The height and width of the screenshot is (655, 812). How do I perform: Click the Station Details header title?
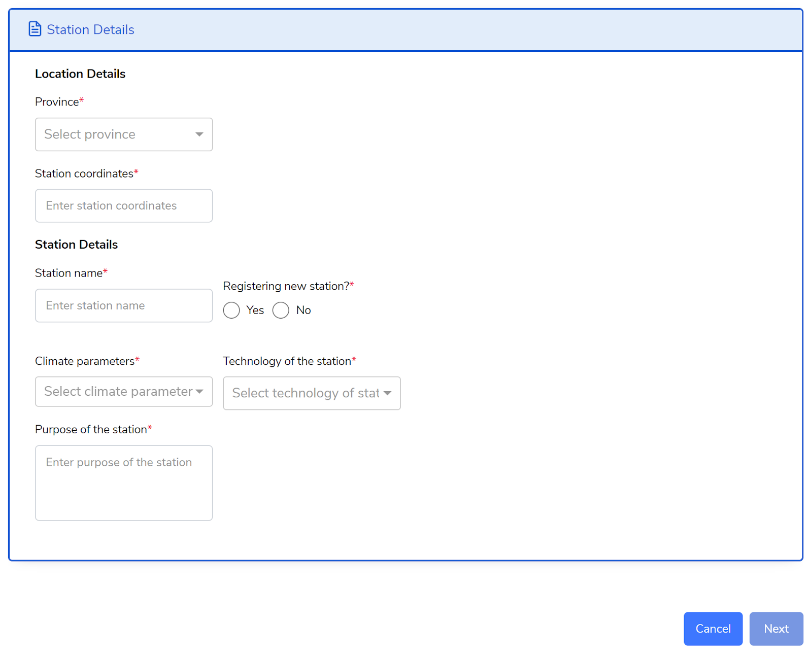90,29
